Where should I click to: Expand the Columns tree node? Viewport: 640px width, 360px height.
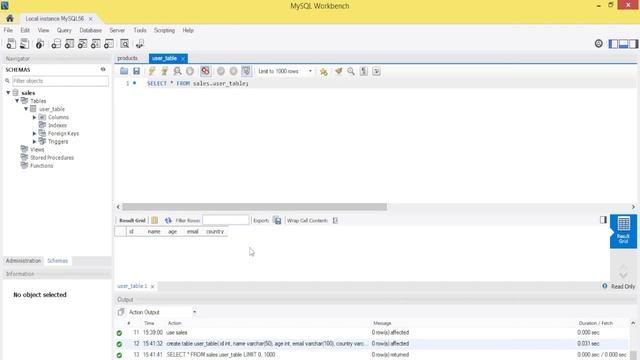pos(35,117)
